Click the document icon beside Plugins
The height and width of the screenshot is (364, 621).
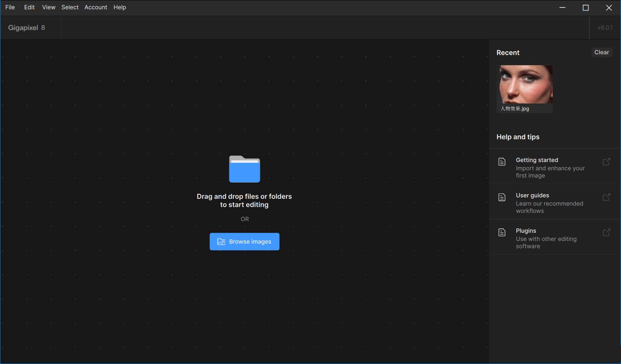pyautogui.click(x=502, y=233)
